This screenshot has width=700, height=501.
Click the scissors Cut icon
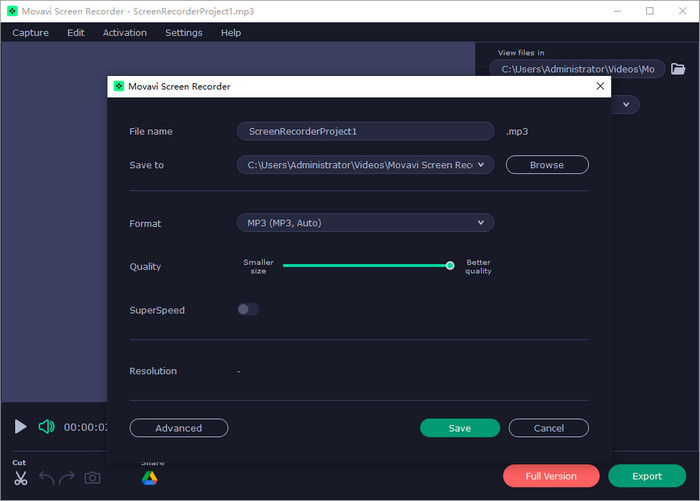tap(21, 478)
